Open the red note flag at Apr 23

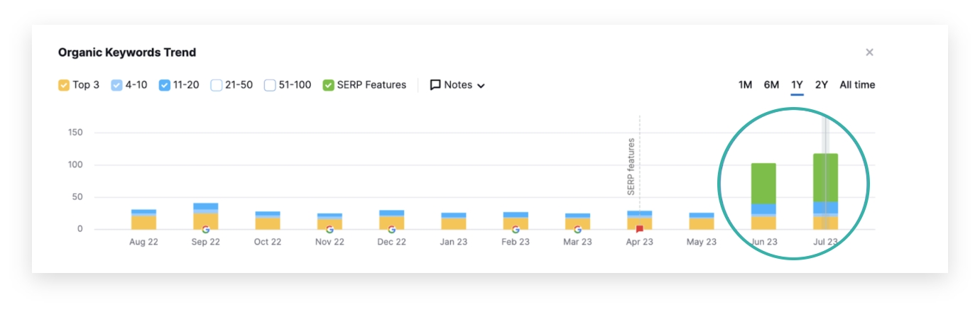point(639,230)
